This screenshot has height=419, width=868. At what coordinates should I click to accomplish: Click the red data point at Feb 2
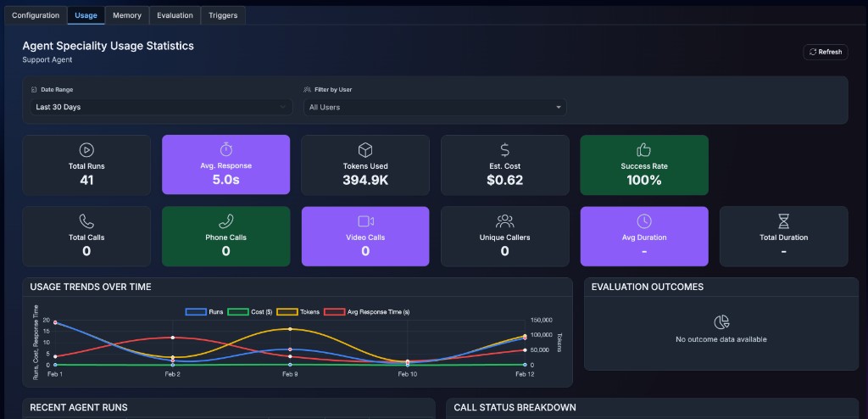click(x=173, y=338)
